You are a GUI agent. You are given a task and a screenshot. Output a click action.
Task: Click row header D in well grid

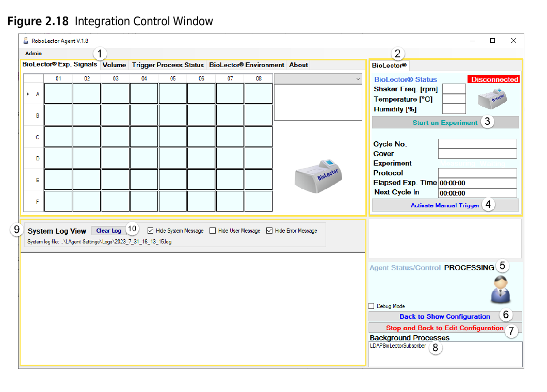[34, 158]
